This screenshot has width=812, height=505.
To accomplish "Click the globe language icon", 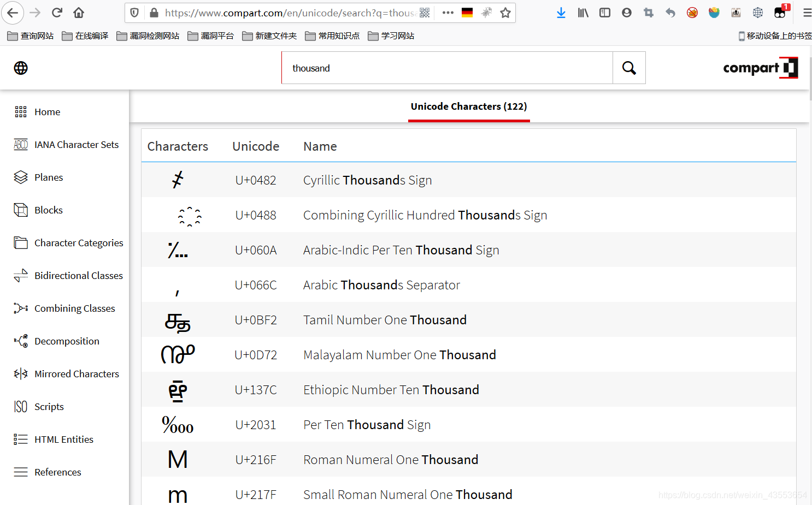I will pyautogui.click(x=21, y=68).
